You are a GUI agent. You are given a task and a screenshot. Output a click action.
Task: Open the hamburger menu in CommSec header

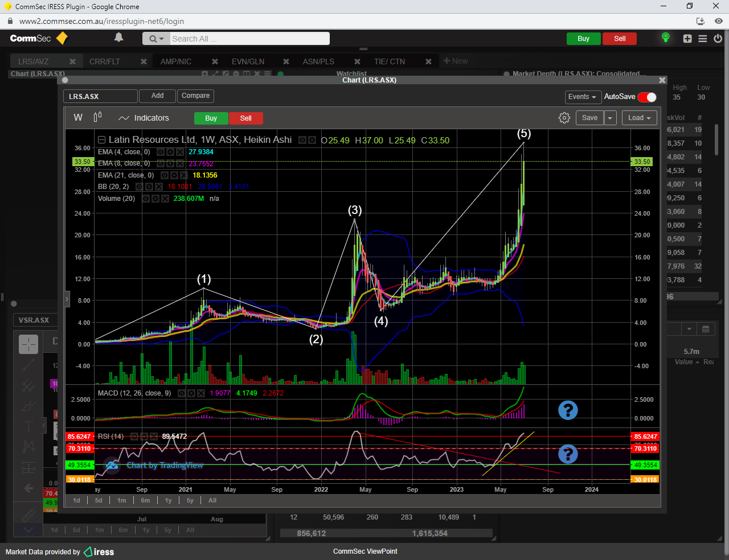pyautogui.click(x=703, y=39)
